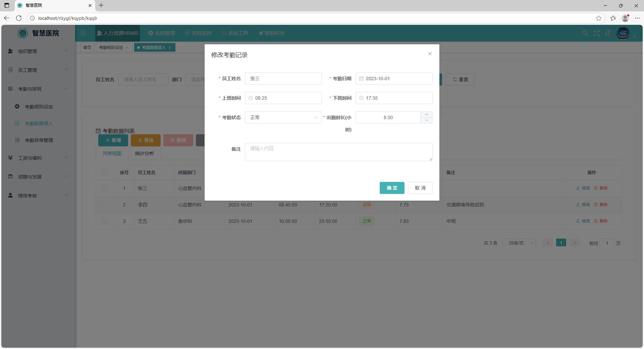Click the clock icon in 上班时间 field
This screenshot has height=349, width=644.
tap(251, 98)
